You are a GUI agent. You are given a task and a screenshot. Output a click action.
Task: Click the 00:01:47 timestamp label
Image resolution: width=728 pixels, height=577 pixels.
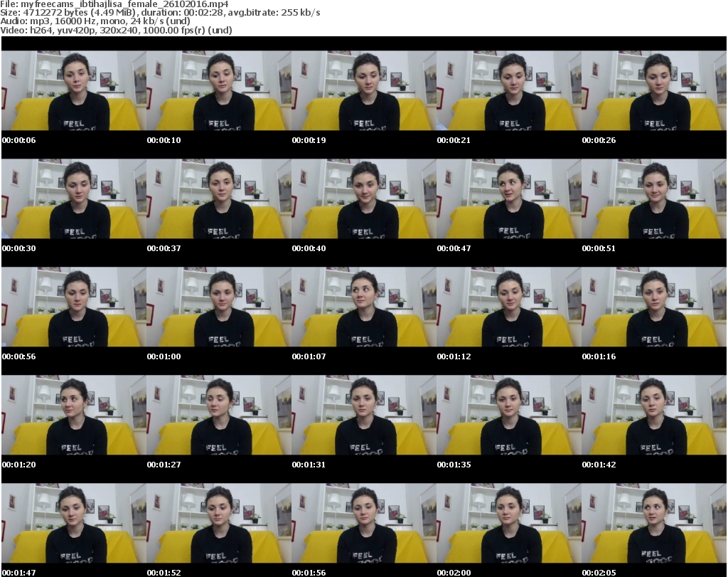click(18, 572)
